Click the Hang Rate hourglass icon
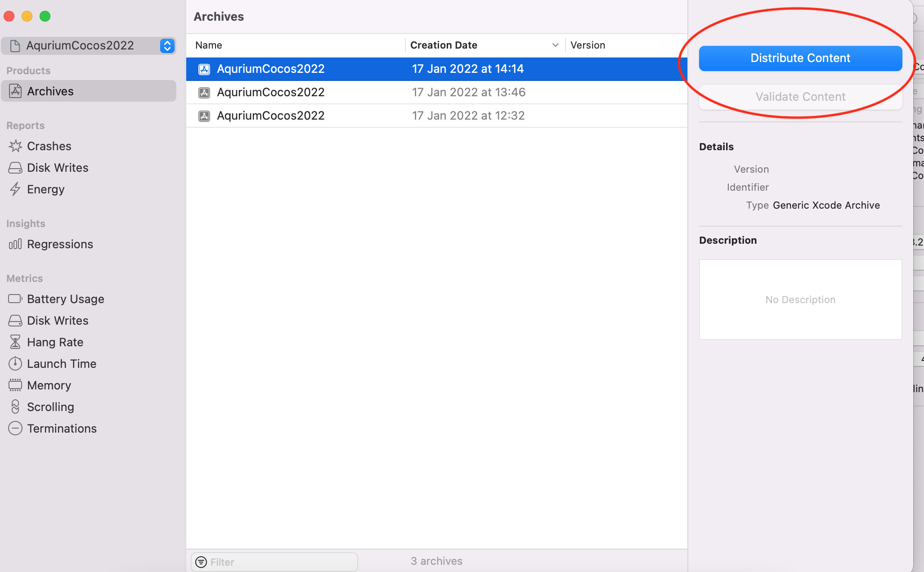The image size is (924, 572). [x=15, y=342]
